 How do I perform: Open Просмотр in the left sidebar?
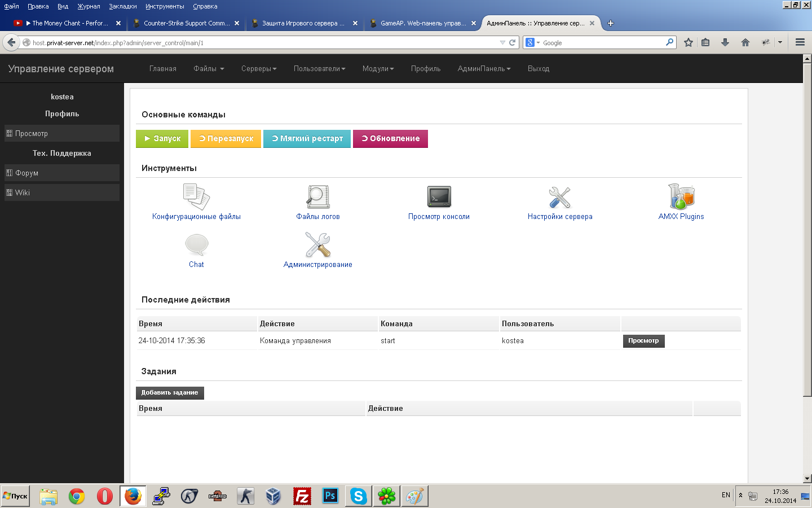(62, 133)
